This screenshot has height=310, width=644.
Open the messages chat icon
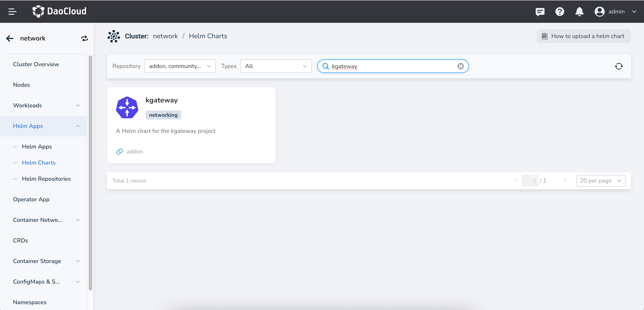pyautogui.click(x=540, y=12)
